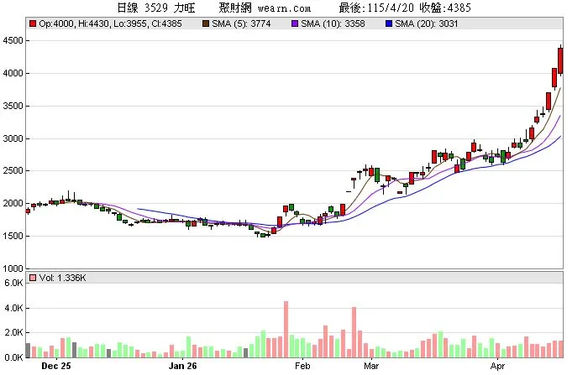
Task: Select the 'Op:4000, Hi:4430, Lo:3955, Cl:4385' text
Action: pyautogui.click(x=110, y=23)
